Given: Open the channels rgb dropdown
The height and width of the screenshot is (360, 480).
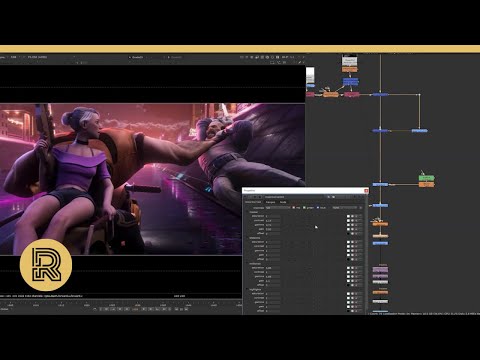Looking at the screenshot, I should tap(278, 208).
